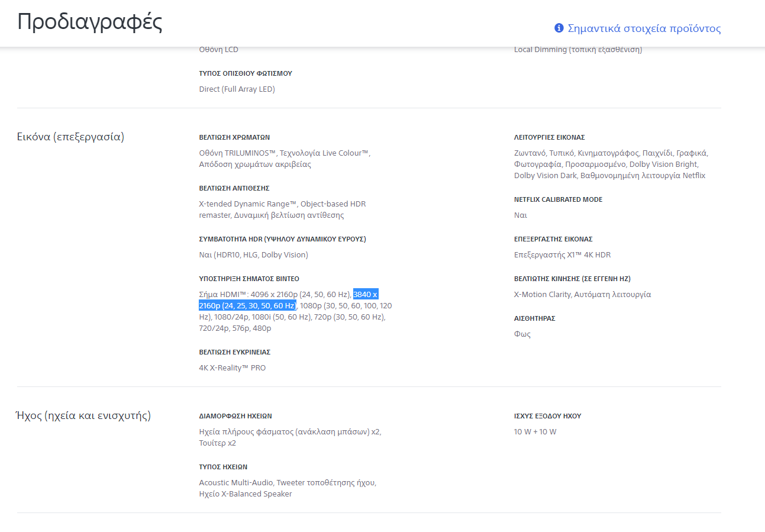Click the Direct (Full Array LED) value

(237, 89)
